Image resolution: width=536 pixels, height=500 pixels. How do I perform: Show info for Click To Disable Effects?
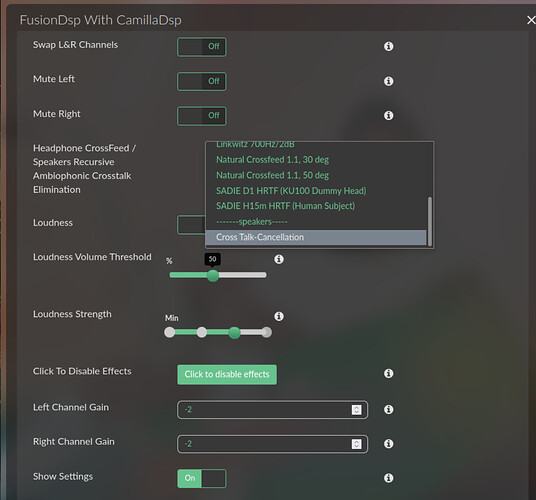click(x=388, y=373)
